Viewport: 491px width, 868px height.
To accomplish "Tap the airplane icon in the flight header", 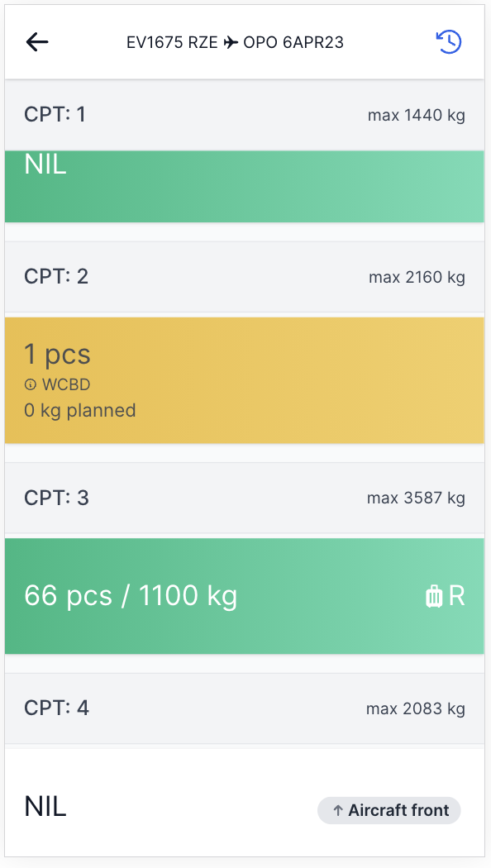I will pyautogui.click(x=231, y=41).
